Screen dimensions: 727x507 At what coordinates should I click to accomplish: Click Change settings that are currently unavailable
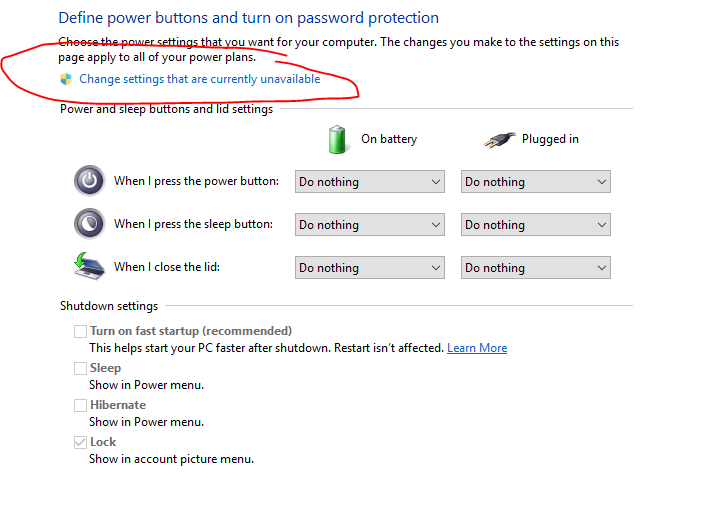click(200, 79)
